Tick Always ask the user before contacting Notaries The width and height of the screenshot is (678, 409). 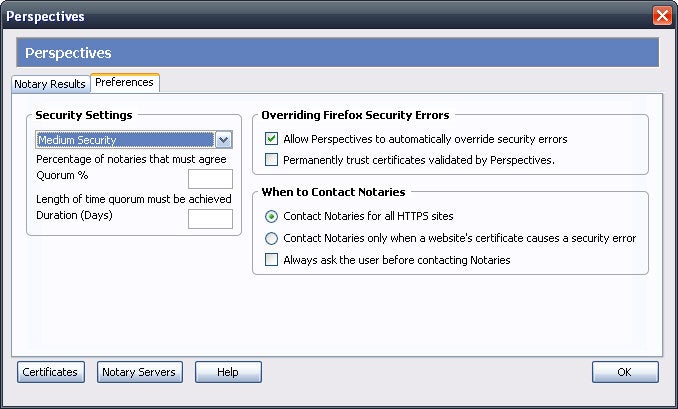tap(272, 260)
